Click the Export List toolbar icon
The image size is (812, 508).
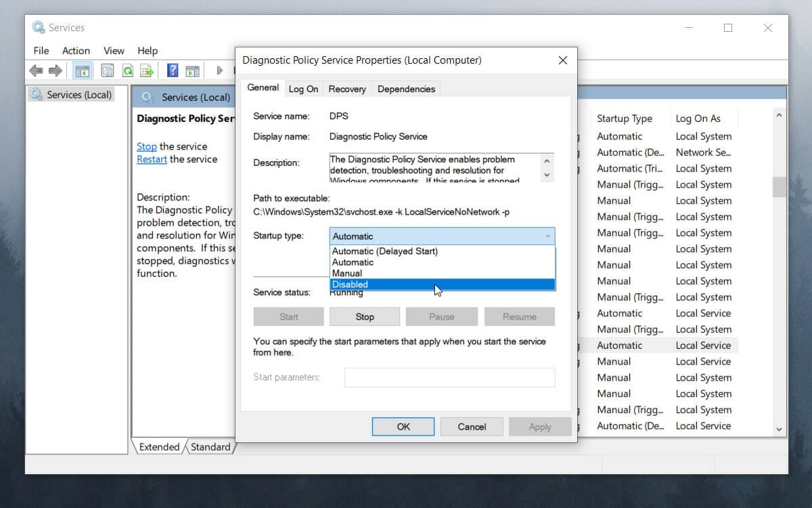coord(146,70)
